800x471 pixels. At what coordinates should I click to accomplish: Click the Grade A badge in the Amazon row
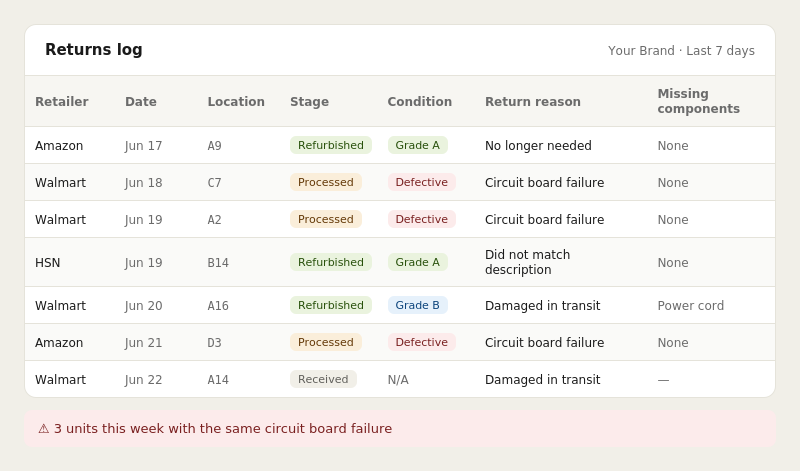tap(418, 145)
